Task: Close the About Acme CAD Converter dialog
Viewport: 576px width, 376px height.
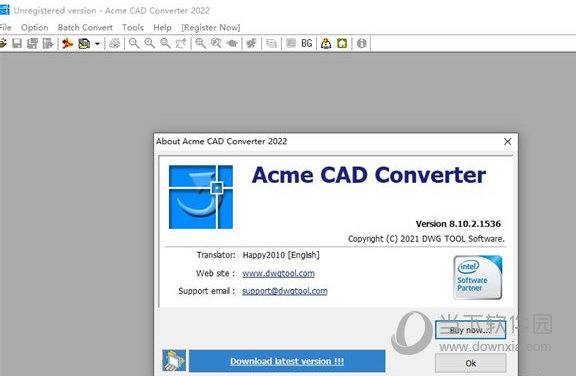Action: click(x=507, y=141)
